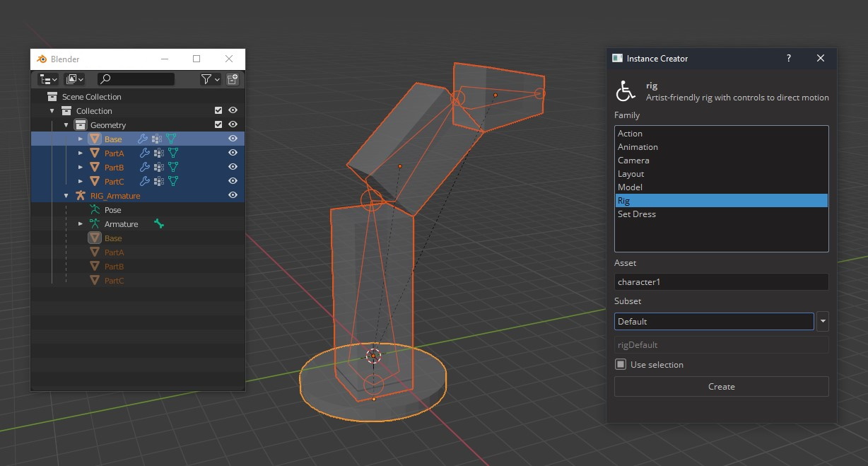Click the Asset field containing character1
This screenshot has width=868, height=466.
(721, 282)
